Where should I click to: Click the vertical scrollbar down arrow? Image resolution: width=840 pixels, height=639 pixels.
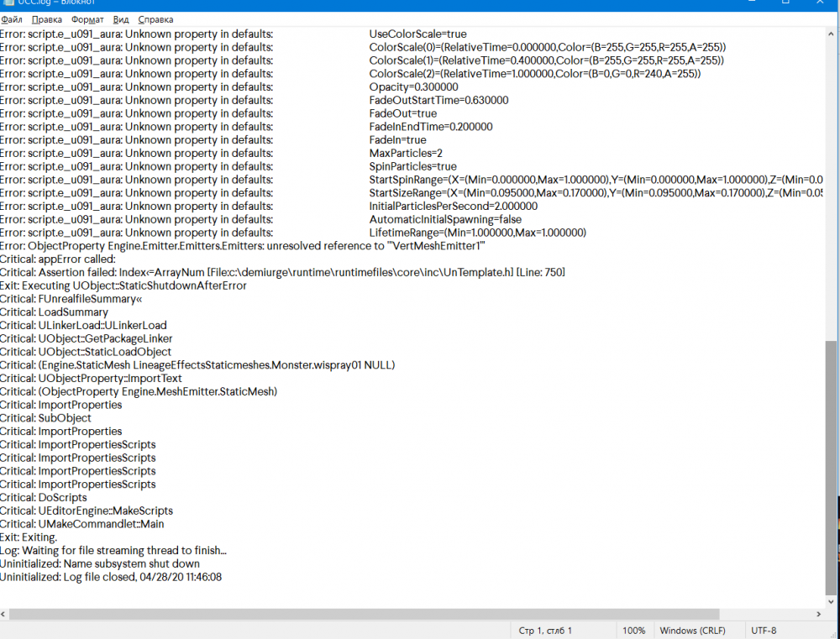tap(832, 600)
